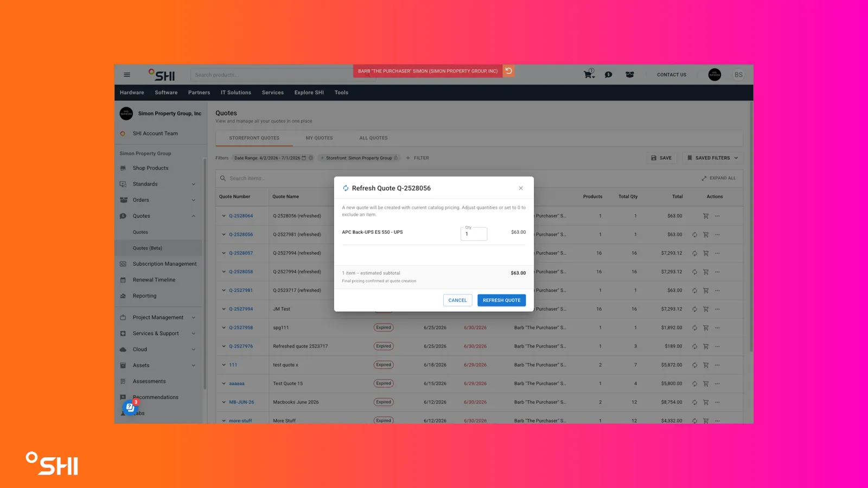The width and height of the screenshot is (868, 488).
Task: Open more actions for quote Q-2528057
Action: [717, 253]
